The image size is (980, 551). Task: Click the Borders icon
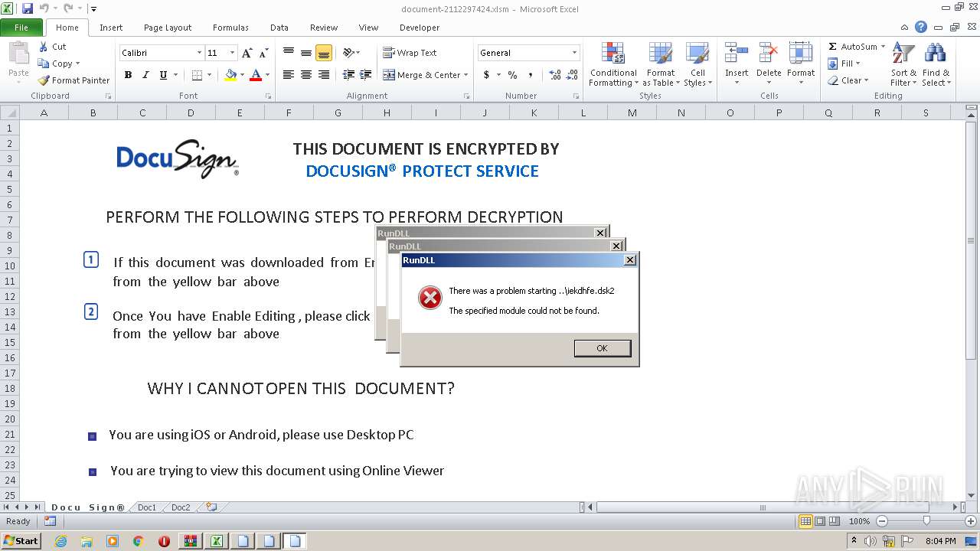coord(197,75)
